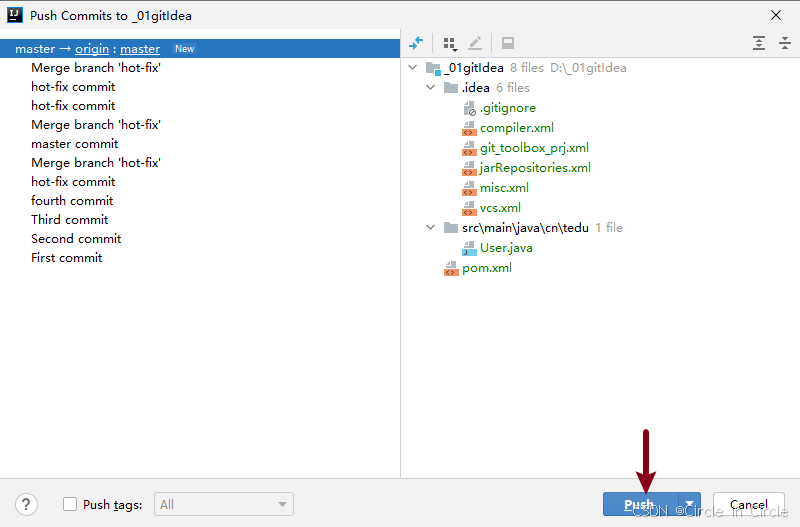Click the help question mark icon
The width and height of the screenshot is (800, 527).
[x=28, y=505]
